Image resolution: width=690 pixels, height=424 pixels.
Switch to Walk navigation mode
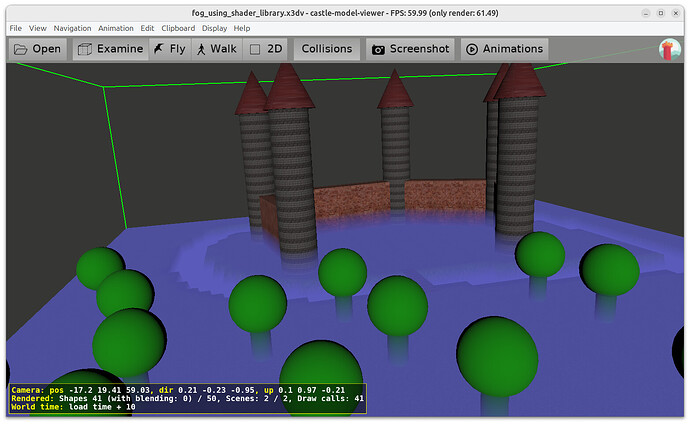[x=217, y=49]
